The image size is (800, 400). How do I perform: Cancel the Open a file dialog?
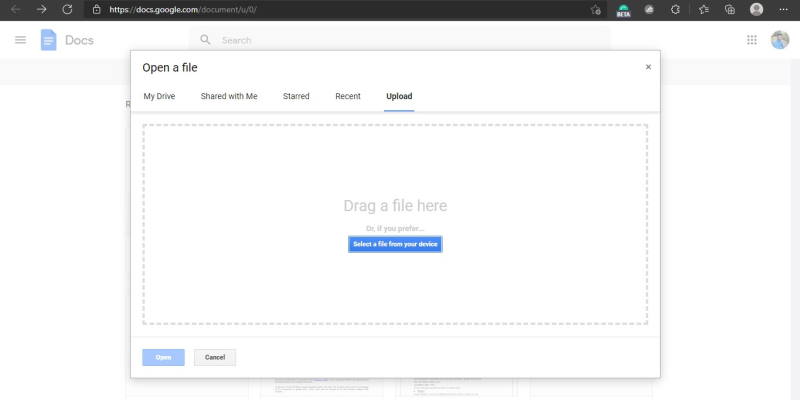tap(215, 357)
